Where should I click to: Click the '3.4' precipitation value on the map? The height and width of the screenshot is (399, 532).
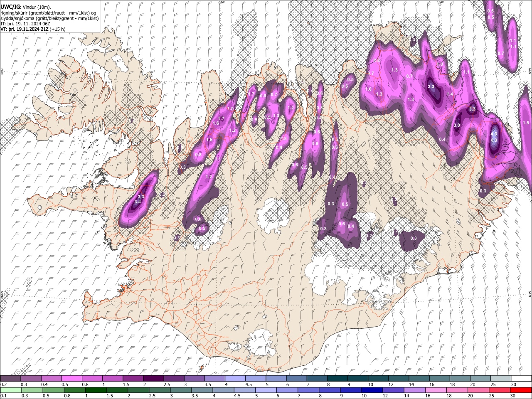[138, 202]
